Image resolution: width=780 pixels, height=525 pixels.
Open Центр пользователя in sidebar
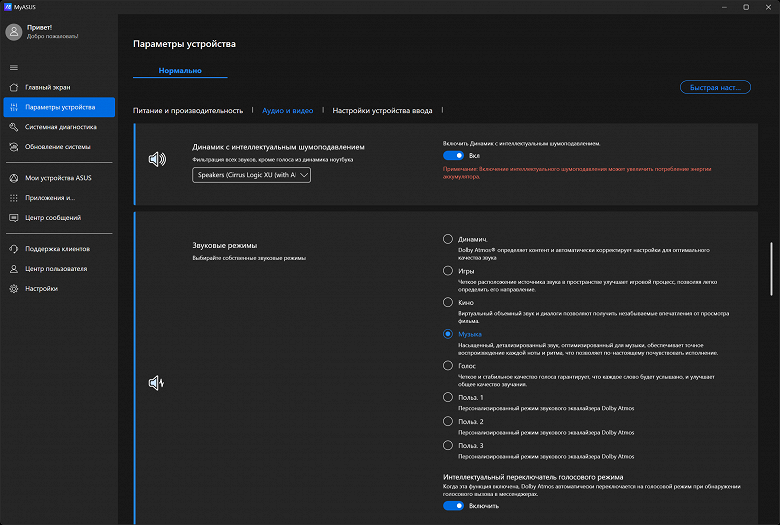(x=56, y=269)
